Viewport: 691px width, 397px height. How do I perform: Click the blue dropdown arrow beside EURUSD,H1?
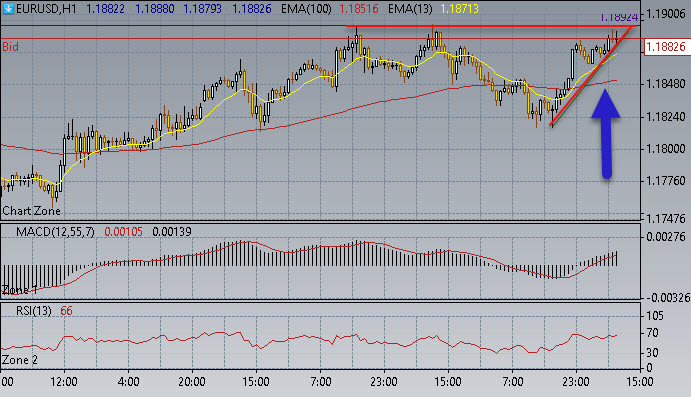tap(7, 8)
